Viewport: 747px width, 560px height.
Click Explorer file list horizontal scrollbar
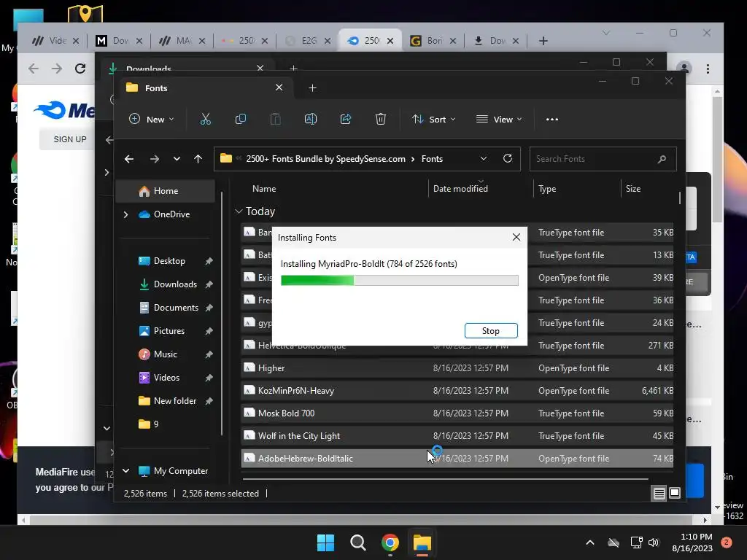(x=445, y=479)
